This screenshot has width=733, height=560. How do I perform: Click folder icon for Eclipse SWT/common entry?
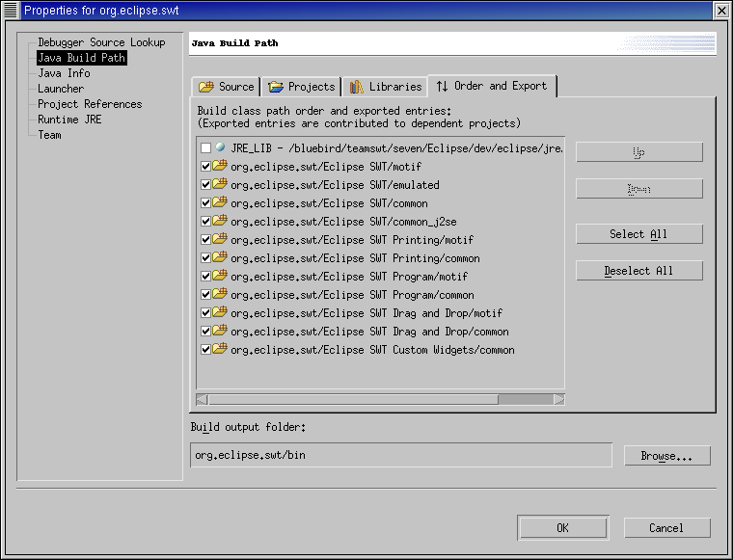(x=220, y=201)
